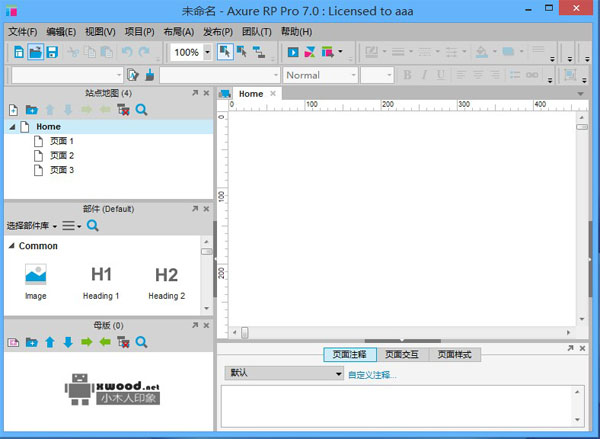Open the 团队(T) menu
The image size is (600, 439).
(x=256, y=32)
